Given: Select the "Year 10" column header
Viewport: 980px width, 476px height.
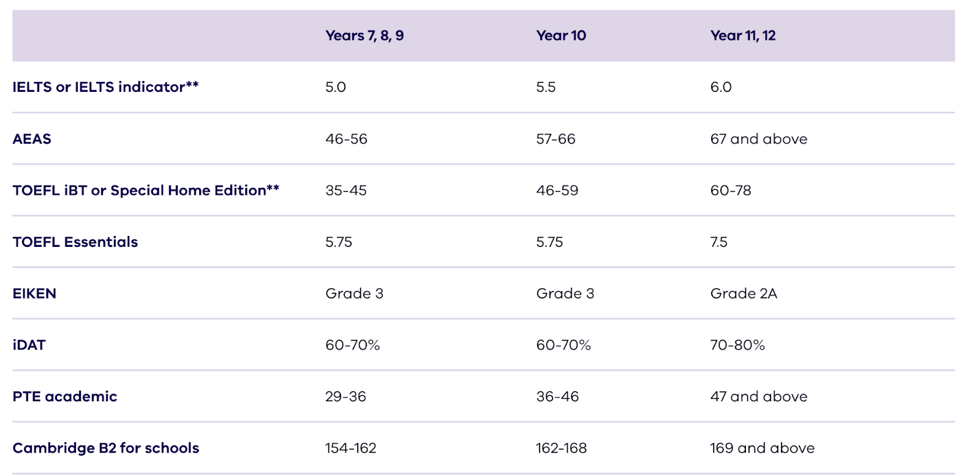Looking at the screenshot, I should click(561, 36).
